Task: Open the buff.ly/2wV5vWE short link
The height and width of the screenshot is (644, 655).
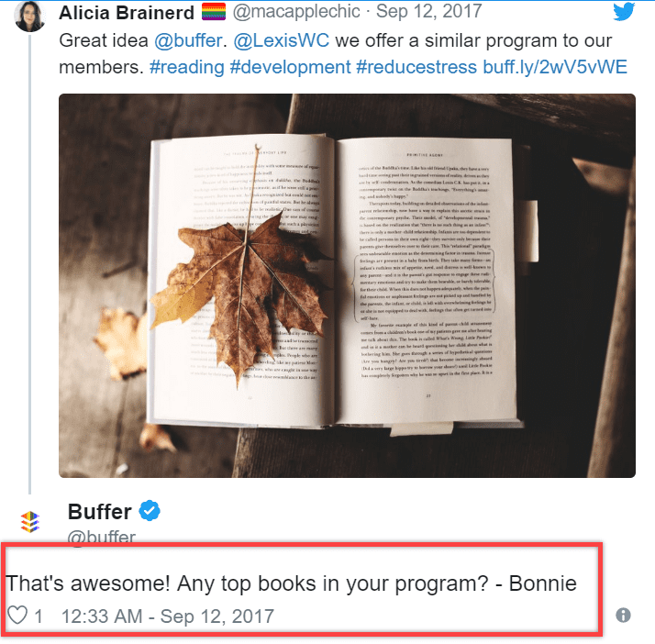Action: click(x=555, y=67)
